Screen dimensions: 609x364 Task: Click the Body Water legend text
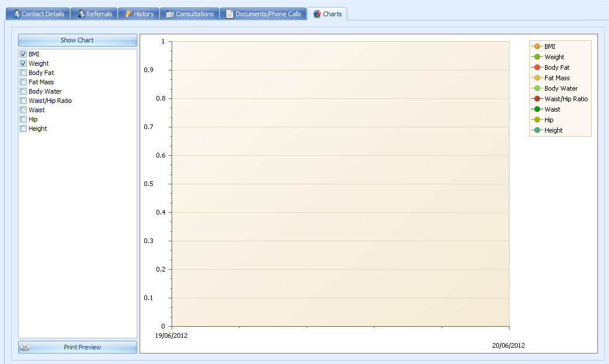point(561,88)
